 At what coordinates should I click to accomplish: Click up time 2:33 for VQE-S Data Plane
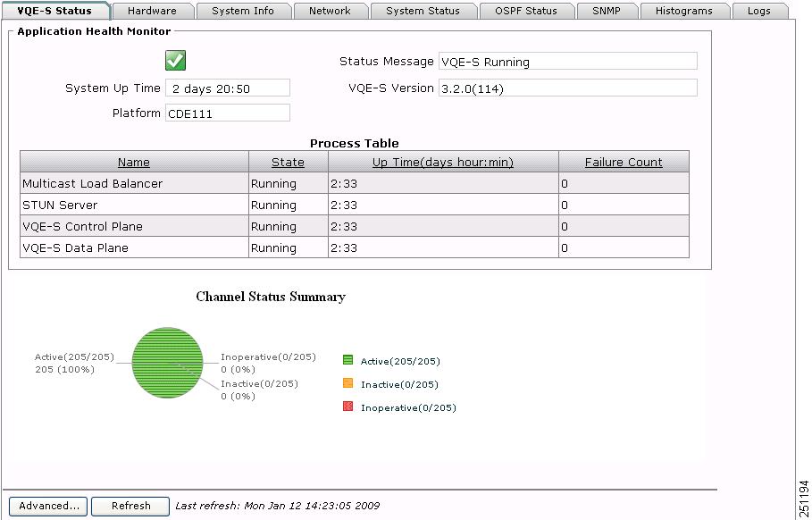tap(344, 248)
